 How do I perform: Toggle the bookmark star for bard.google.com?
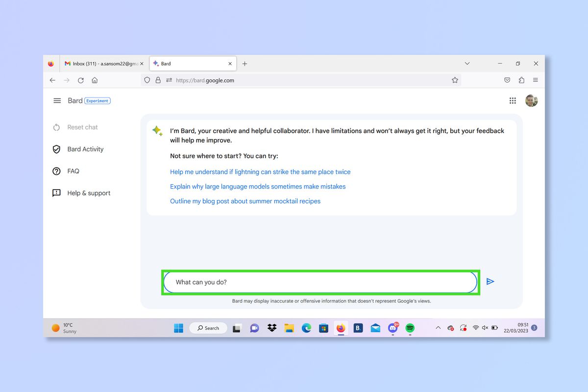455,80
